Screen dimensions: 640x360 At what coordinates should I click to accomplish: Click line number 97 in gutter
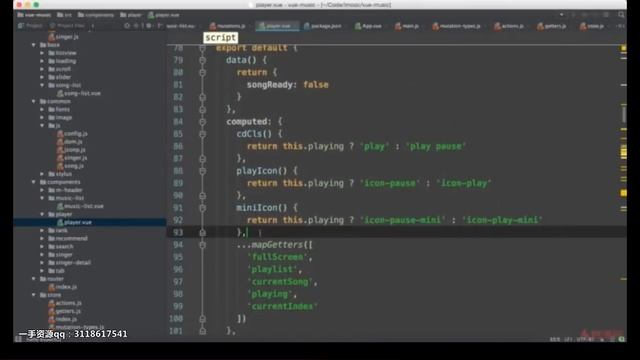[178, 282]
